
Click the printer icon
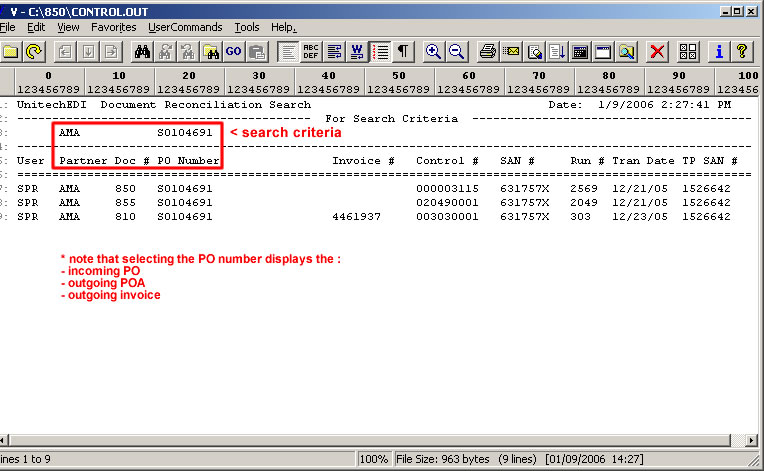coord(487,51)
